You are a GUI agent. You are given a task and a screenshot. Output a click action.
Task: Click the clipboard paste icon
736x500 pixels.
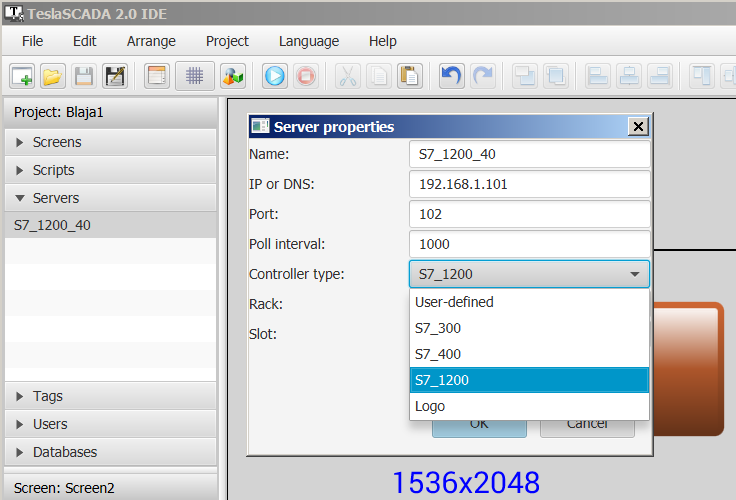point(410,76)
